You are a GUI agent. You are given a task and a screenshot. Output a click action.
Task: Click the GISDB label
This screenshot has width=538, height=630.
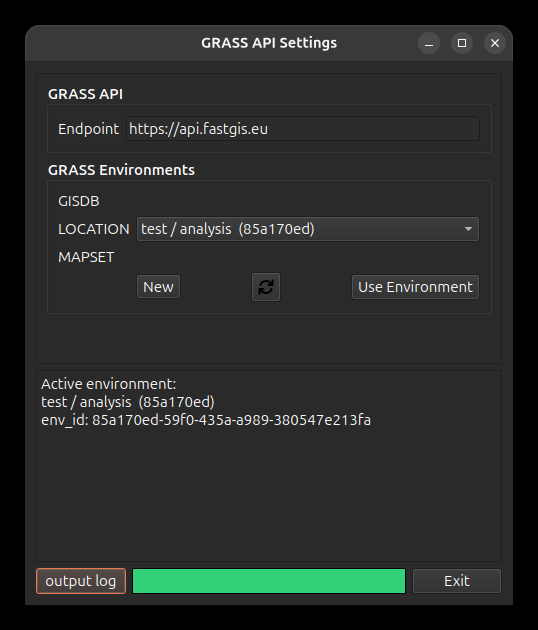(x=79, y=201)
